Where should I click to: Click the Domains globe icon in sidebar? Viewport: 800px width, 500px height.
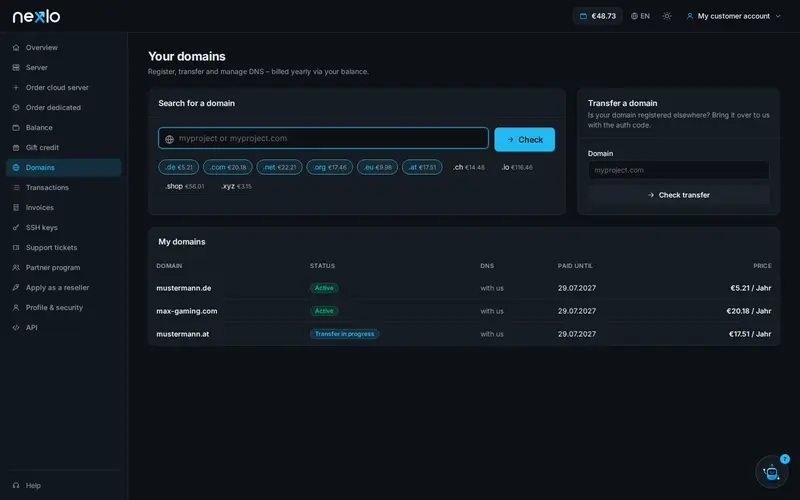16,167
